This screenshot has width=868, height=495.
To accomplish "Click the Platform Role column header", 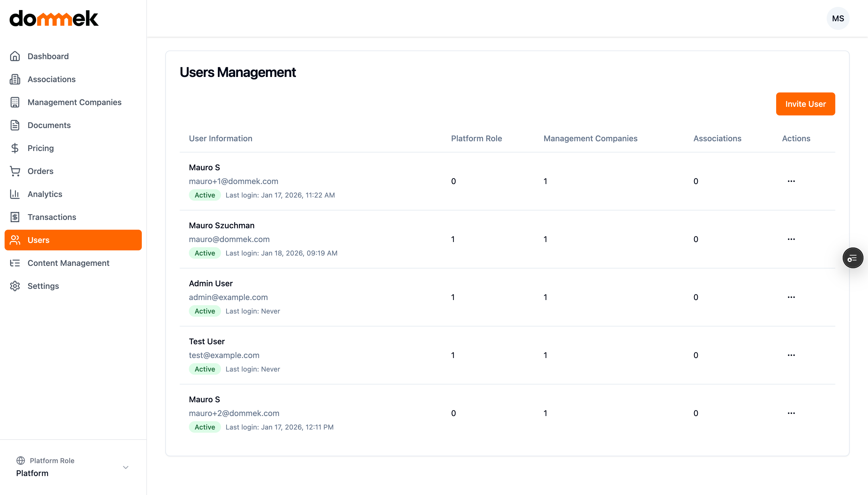I will tap(476, 138).
